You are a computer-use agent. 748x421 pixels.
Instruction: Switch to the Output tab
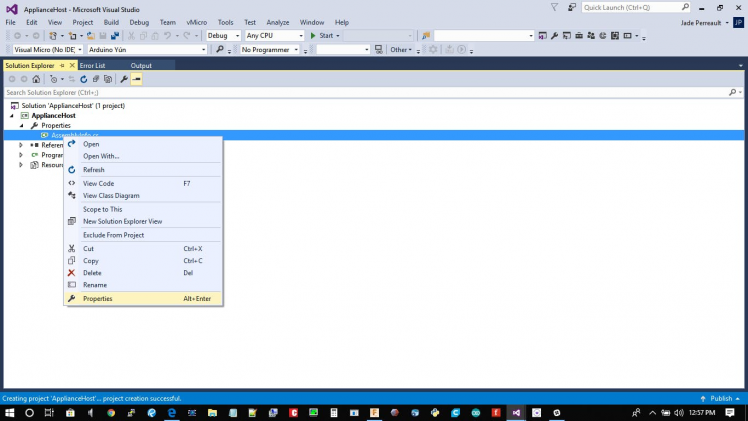(x=141, y=66)
